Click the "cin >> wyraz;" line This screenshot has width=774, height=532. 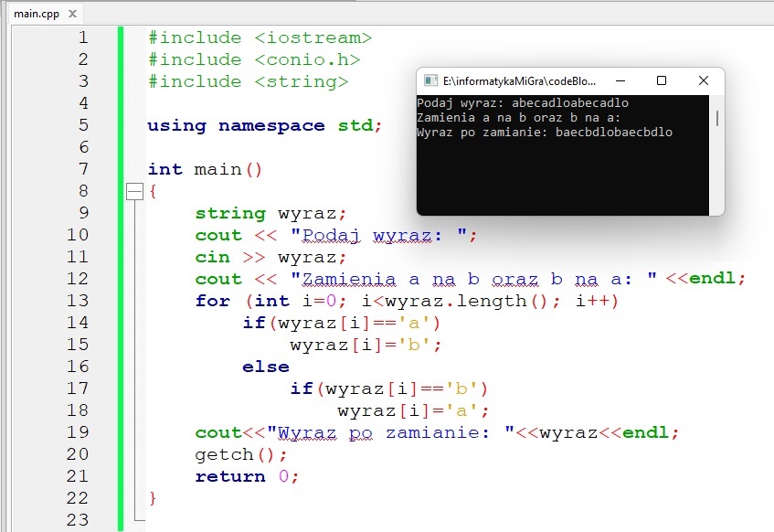pos(271,257)
